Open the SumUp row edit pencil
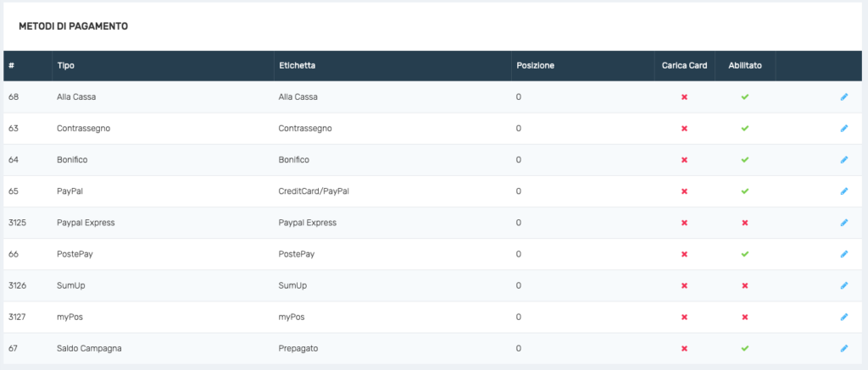Image resolution: width=868 pixels, height=370 pixels. [x=843, y=286]
